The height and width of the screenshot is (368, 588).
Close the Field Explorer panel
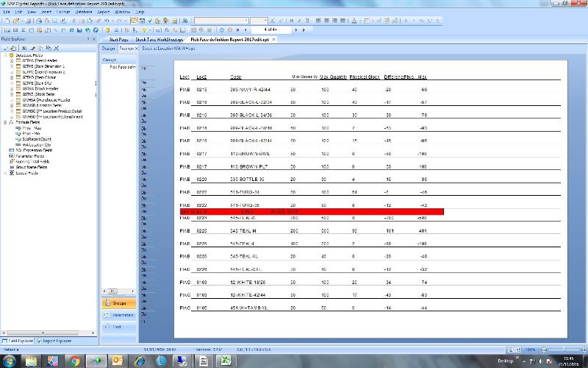(x=93, y=39)
